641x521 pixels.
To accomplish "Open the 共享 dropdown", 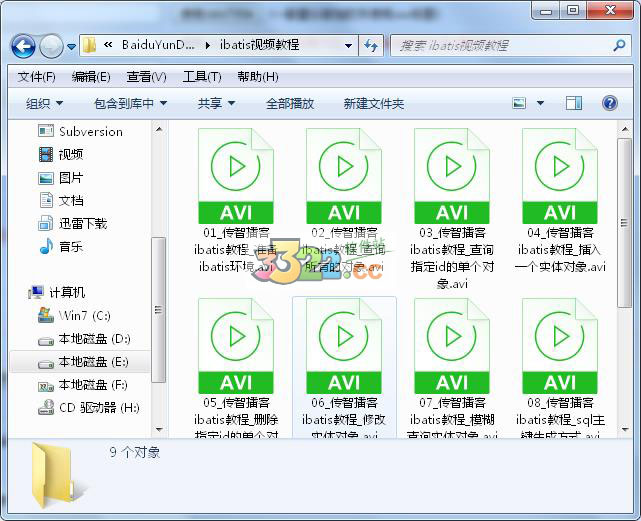I will [x=216, y=103].
